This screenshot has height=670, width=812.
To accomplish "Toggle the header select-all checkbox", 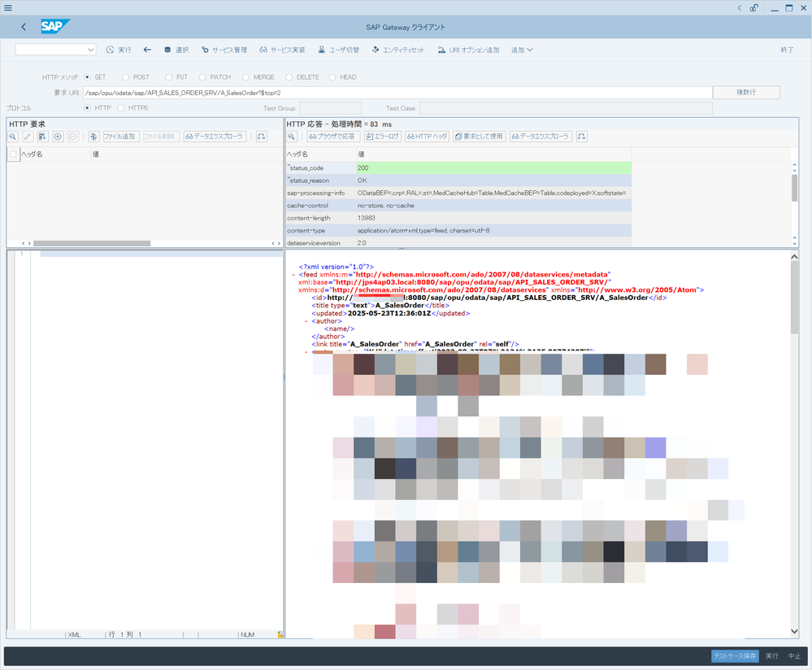I will point(13,154).
